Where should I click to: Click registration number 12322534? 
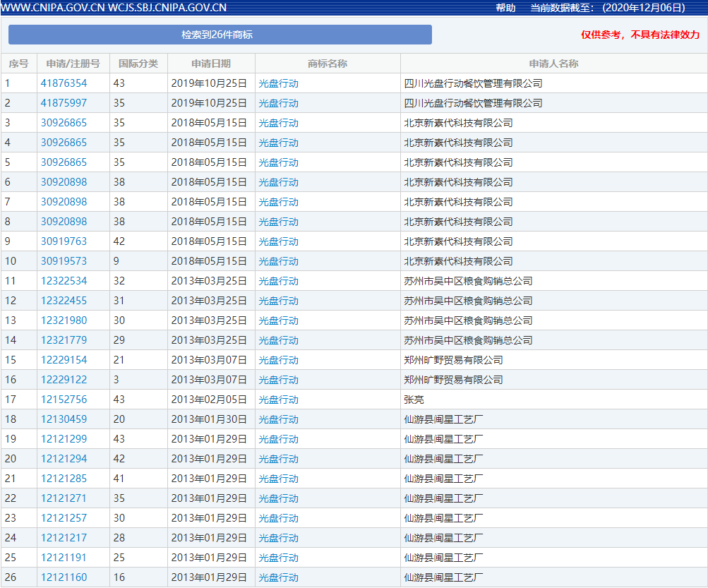pos(64,281)
